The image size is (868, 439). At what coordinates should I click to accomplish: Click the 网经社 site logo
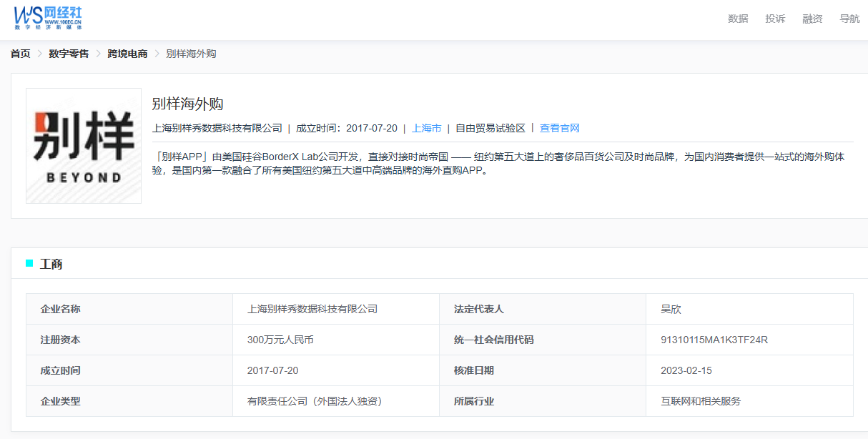point(48,18)
